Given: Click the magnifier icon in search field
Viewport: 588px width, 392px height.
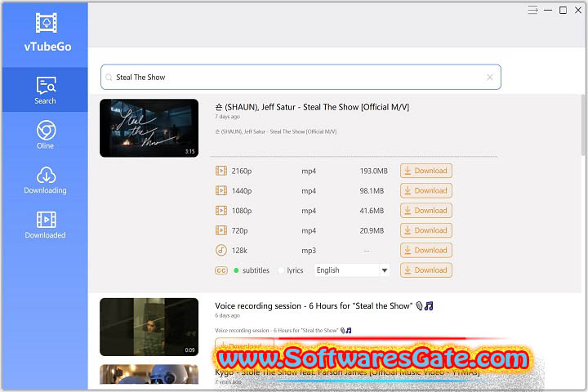Looking at the screenshot, I should [x=109, y=78].
